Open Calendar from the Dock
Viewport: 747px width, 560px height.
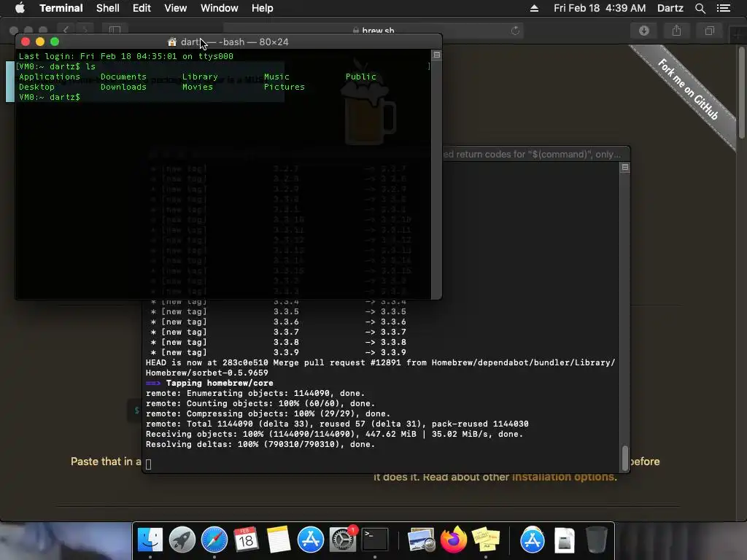pyautogui.click(x=246, y=540)
